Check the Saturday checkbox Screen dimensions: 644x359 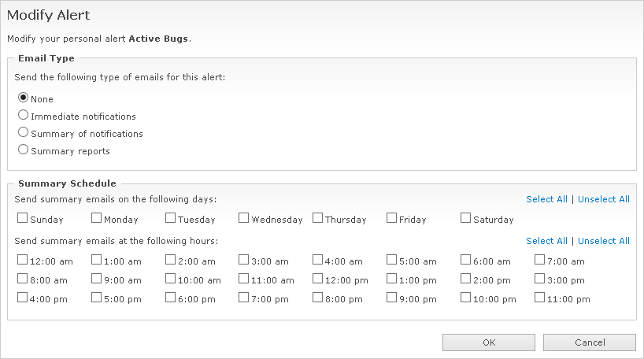point(466,219)
